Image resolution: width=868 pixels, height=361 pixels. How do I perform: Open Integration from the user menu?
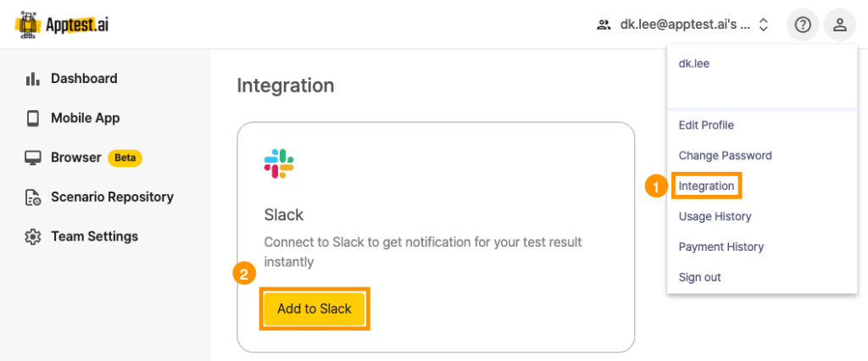point(706,186)
